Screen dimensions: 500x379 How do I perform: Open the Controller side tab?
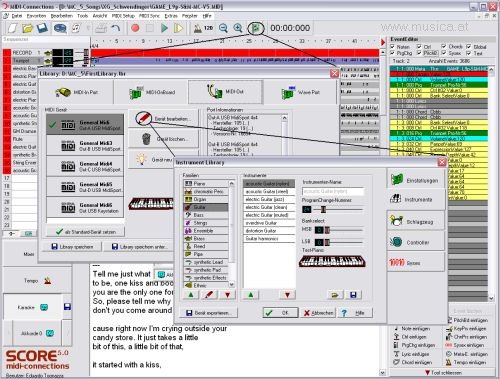coord(416,242)
